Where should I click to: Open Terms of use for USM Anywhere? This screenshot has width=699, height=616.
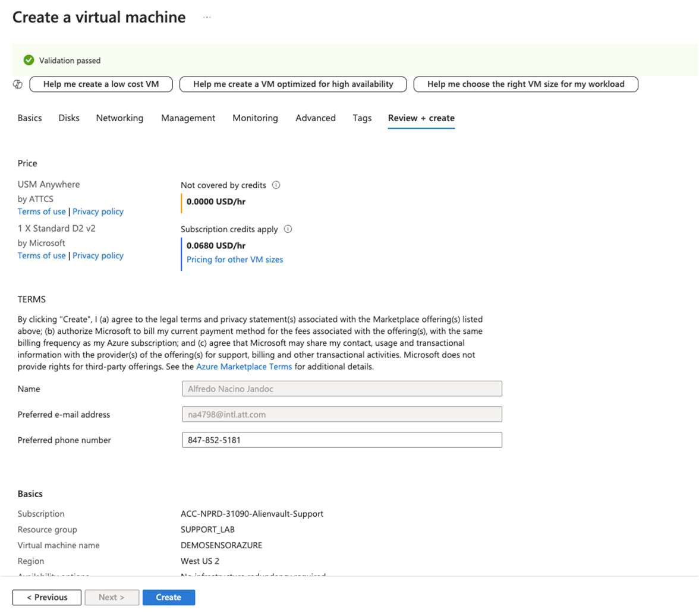tap(41, 211)
